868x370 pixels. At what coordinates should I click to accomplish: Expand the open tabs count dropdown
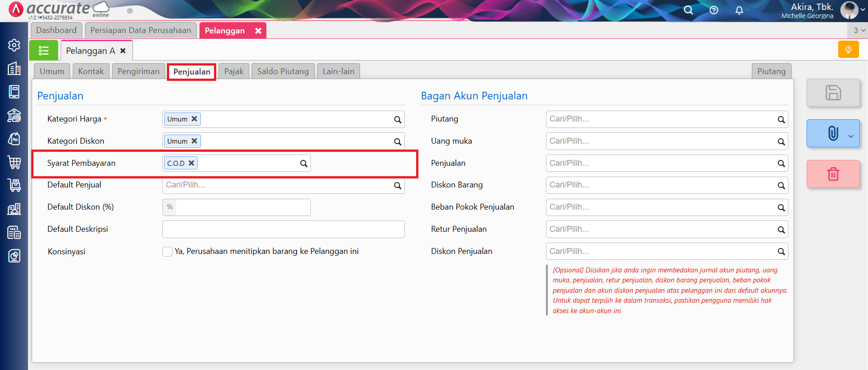858,30
